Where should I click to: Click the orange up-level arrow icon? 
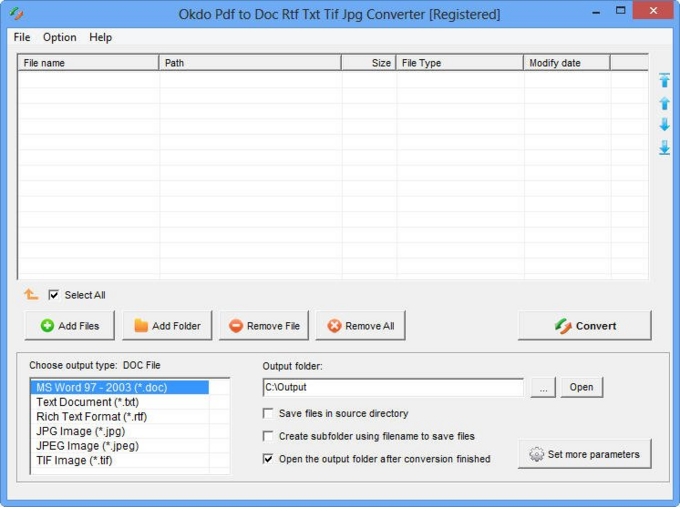click(x=31, y=294)
